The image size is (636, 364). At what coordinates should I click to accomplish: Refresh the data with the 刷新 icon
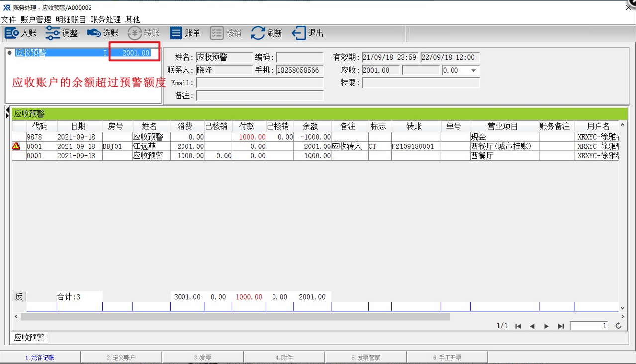click(x=267, y=33)
